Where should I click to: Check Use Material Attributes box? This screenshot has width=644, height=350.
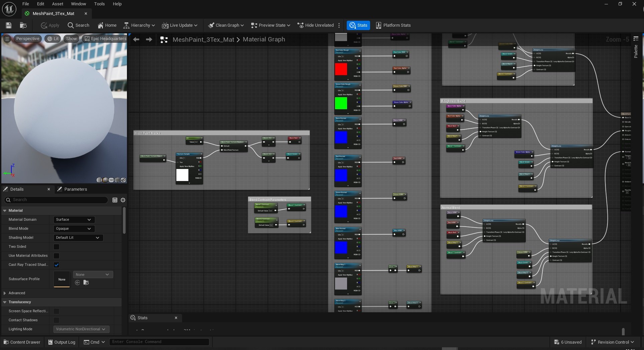[56, 256]
